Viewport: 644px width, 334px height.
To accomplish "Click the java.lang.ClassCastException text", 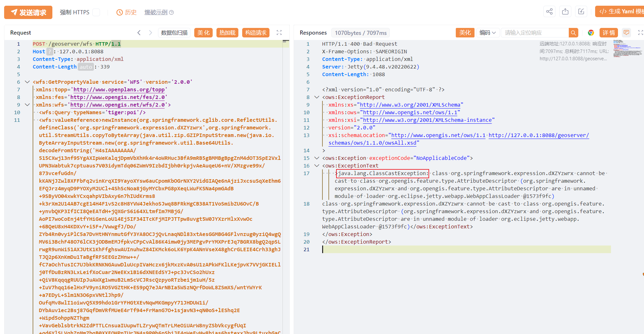I will tap(383, 173).
